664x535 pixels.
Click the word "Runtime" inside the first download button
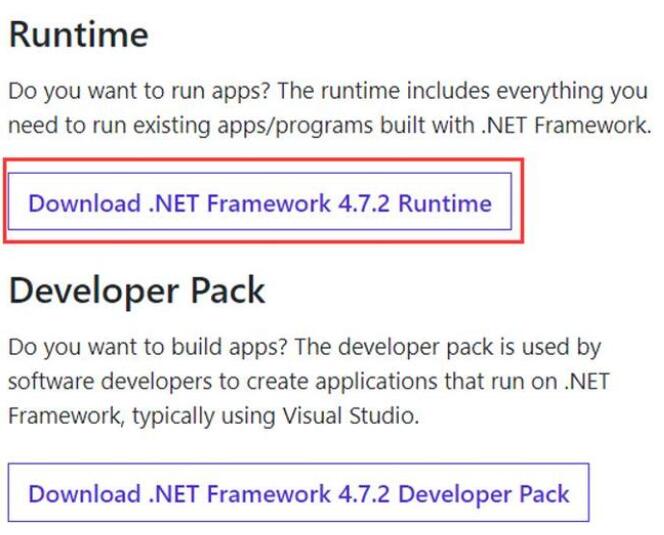445,204
